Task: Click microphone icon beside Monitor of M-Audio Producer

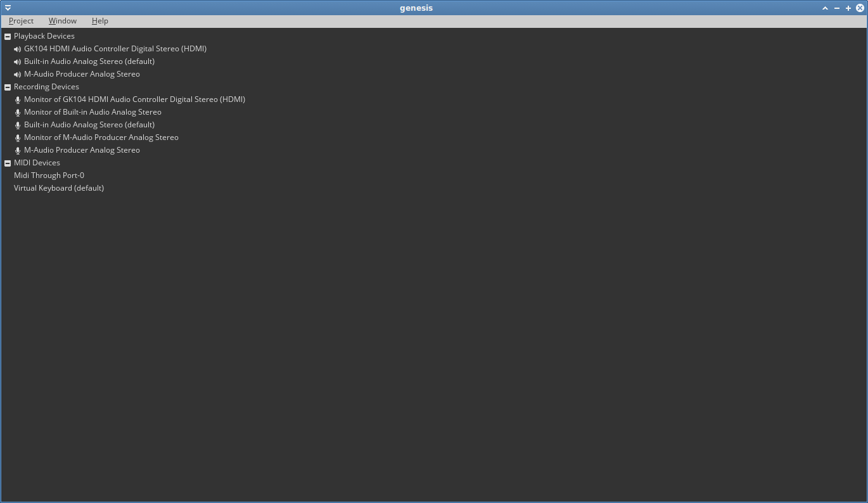Action: (18, 137)
